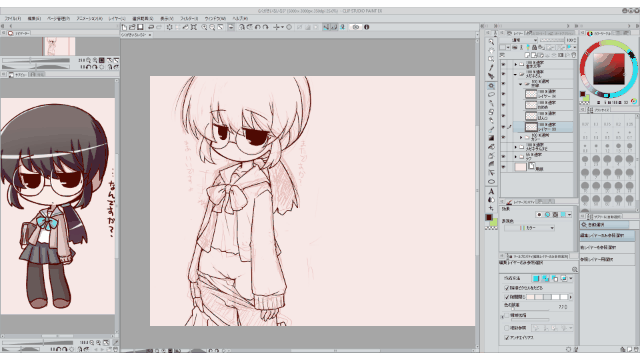
Task: Click the Lock layer icon in Layer panel
Action: tap(534, 48)
